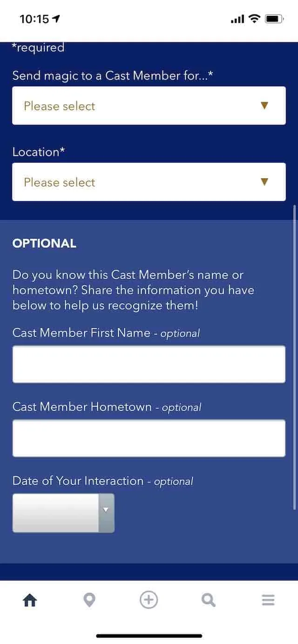This screenshot has height=644, width=298.
Task: Tap the clock time in the status bar
Action: pyautogui.click(x=34, y=19)
